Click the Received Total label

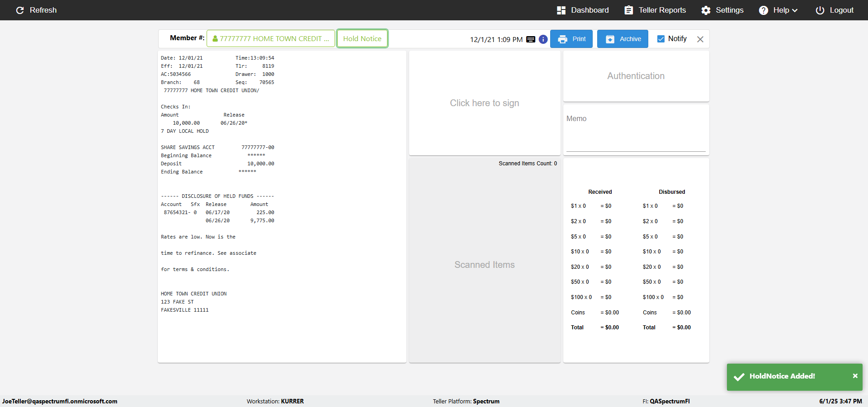point(577,327)
